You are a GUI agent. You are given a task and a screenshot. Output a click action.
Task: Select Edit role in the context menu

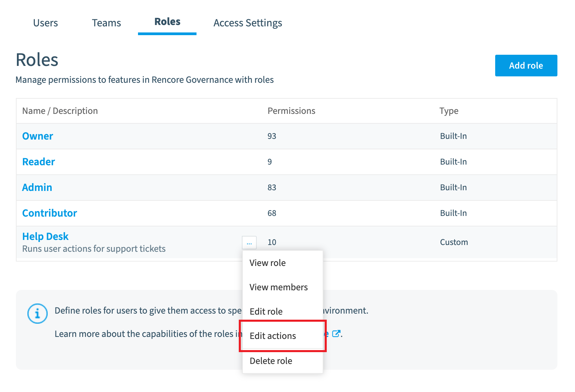[283, 312]
